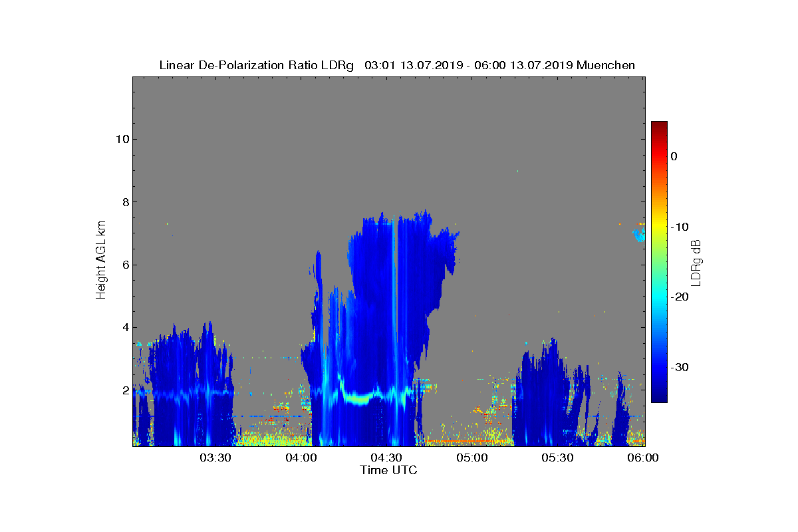798x532 pixels.
Task: Click the LDRg dB colorbar title
Action: click(x=696, y=262)
